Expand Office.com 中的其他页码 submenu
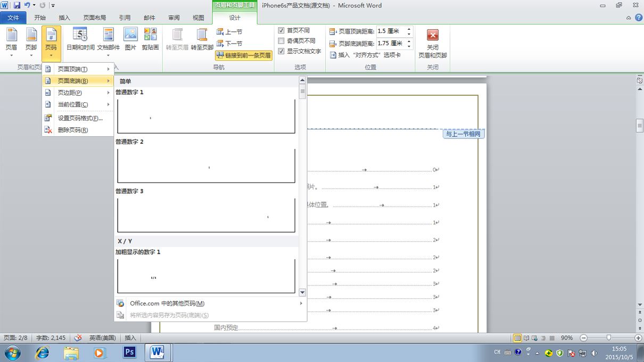Viewport: 644px width, 362px height. click(x=210, y=303)
